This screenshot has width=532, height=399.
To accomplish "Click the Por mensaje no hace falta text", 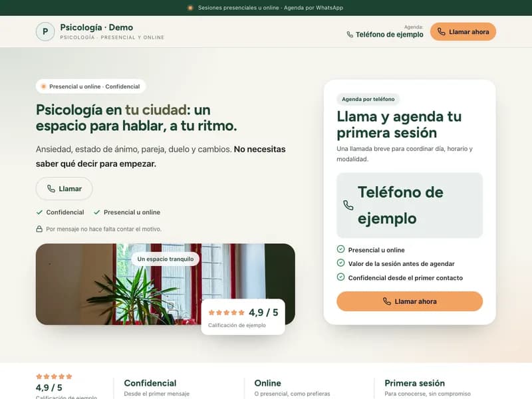I will [104, 229].
